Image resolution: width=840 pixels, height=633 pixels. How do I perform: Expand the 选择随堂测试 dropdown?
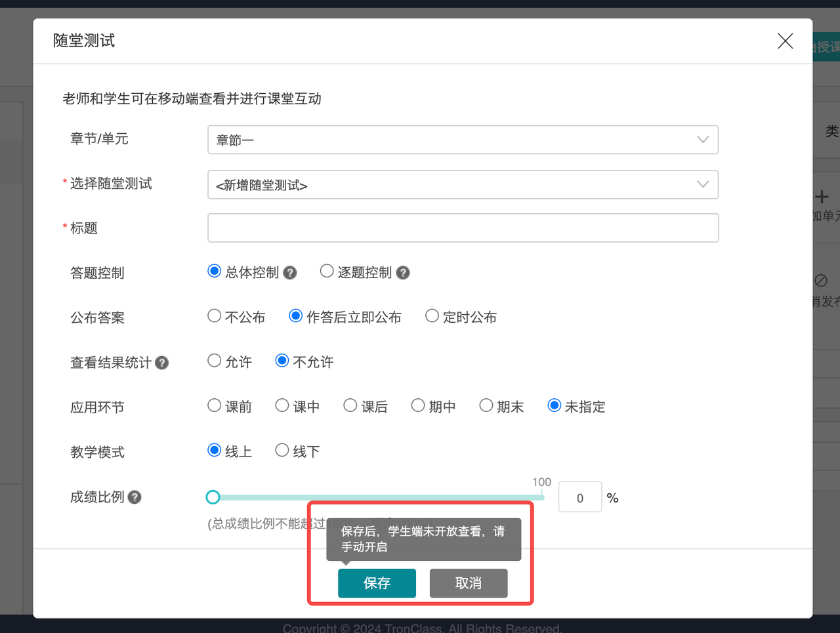click(x=463, y=185)
